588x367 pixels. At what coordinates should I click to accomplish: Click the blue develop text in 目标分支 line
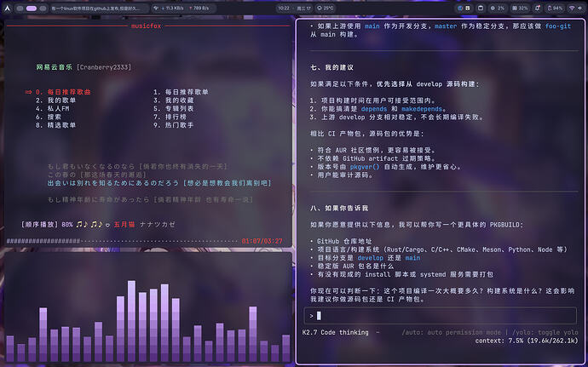[370, 258]
